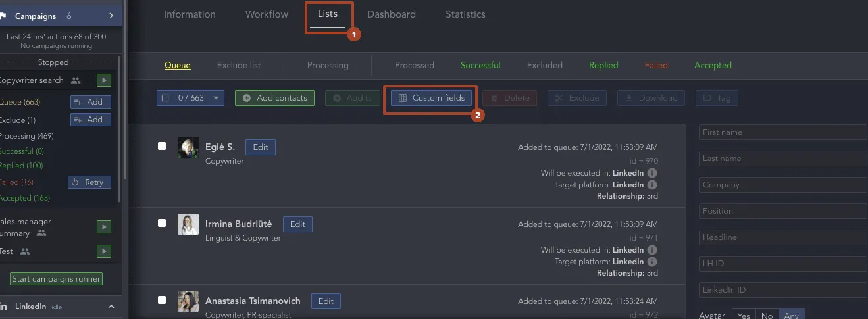
Task: Click Add next to Queue (663)
Action: [x=91, y=102]
